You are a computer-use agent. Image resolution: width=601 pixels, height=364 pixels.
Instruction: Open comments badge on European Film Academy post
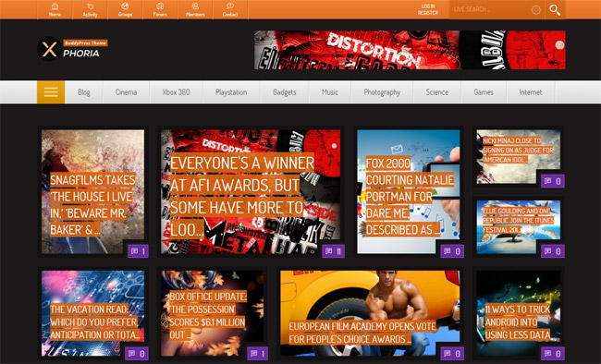point(452,353)
